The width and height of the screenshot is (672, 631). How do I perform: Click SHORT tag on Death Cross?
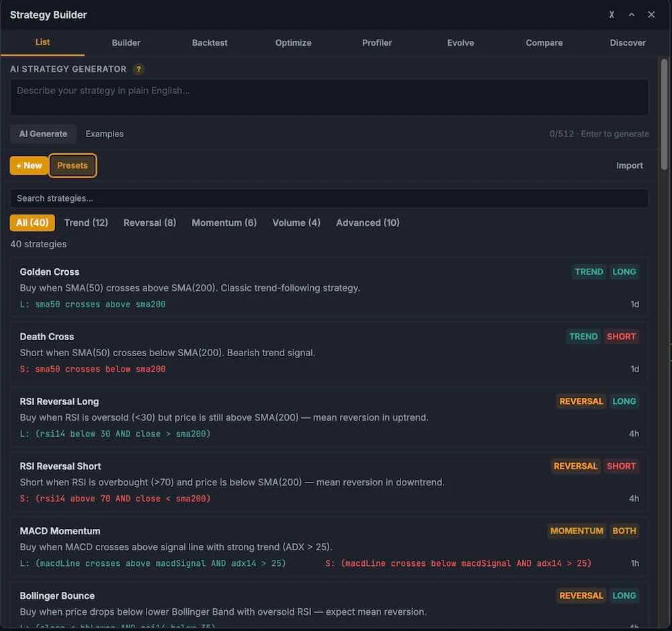621,337
